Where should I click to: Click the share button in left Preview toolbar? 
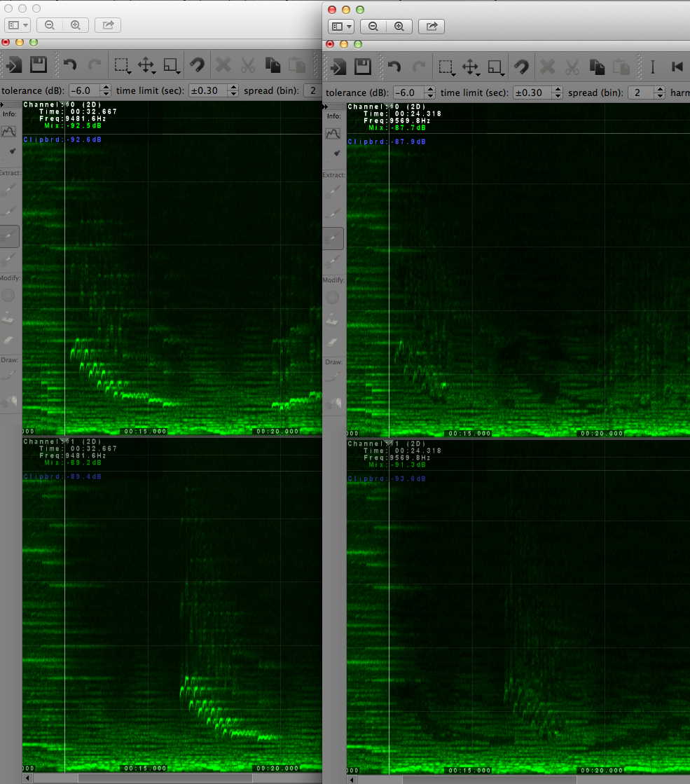click(x=107, y=25)
